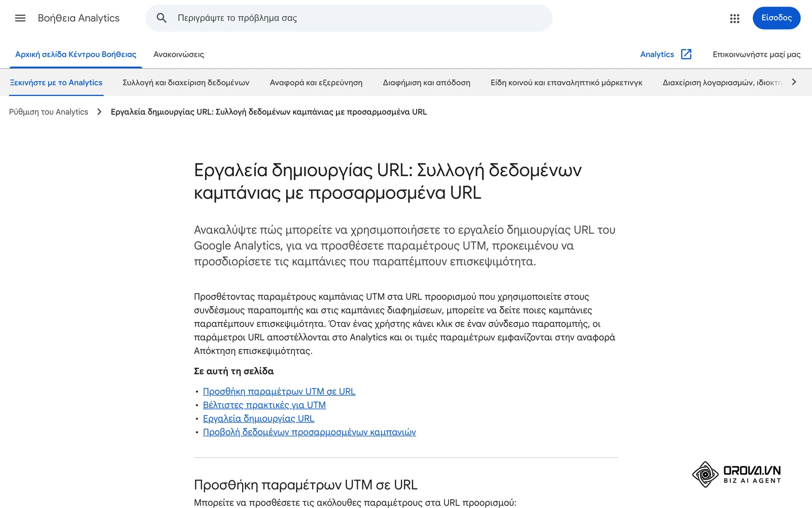This screenshot has height=508, width=812.
Task: Click the Σε αυτή τη σελίδα heading
Action: [x=234, y=371]
